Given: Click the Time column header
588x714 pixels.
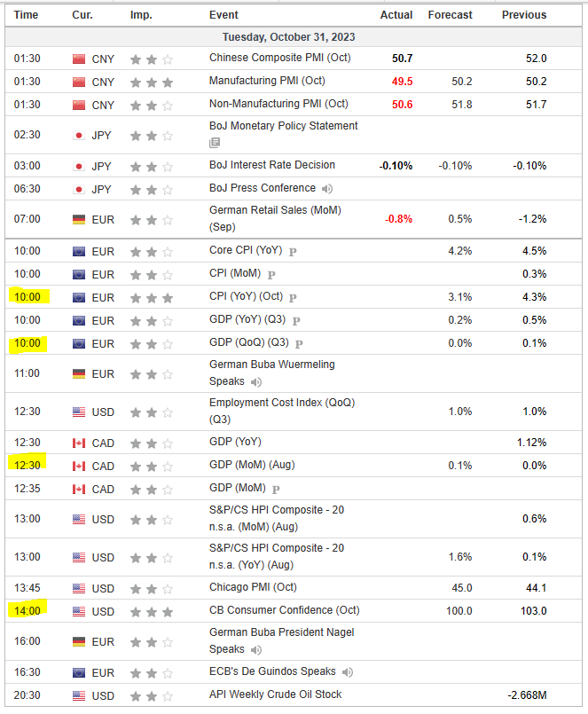Looking at the screenshot, I should (x=27, y=15).
